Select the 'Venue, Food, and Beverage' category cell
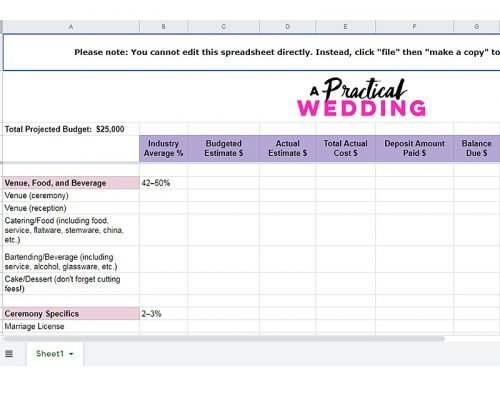Screen dimensions: 500x406 (x=71, y=183)
